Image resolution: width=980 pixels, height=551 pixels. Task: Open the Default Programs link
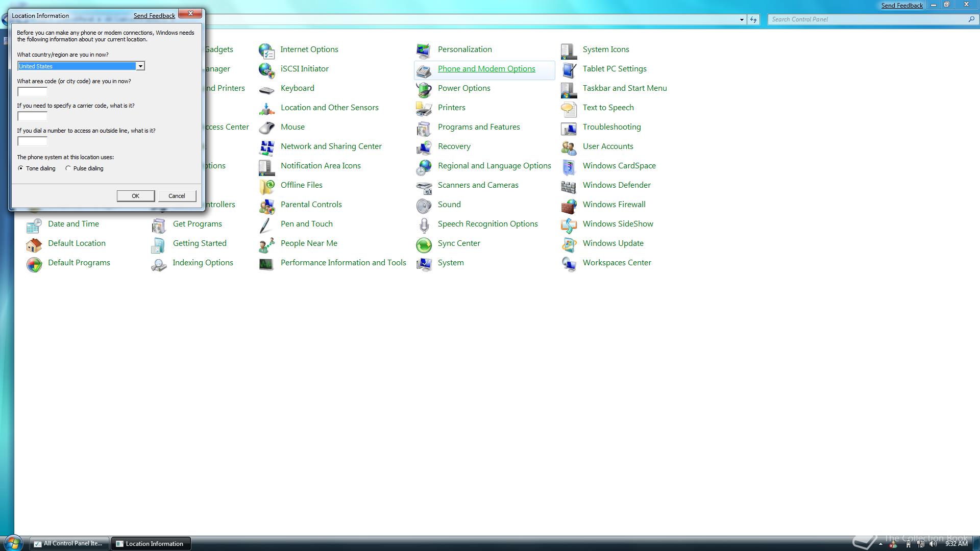tap(79, 263)
